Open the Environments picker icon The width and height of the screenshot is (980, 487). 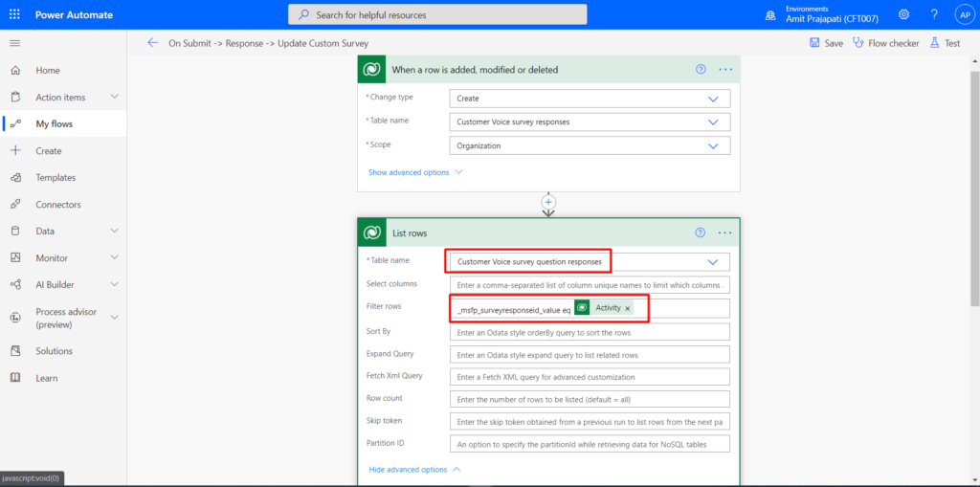tap(771, 15)
